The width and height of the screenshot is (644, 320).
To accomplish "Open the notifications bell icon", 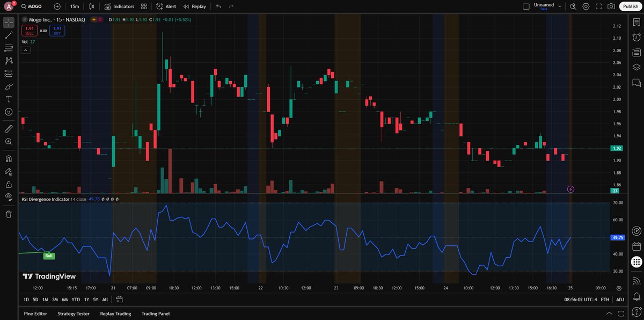I will [x=636, y=295].
